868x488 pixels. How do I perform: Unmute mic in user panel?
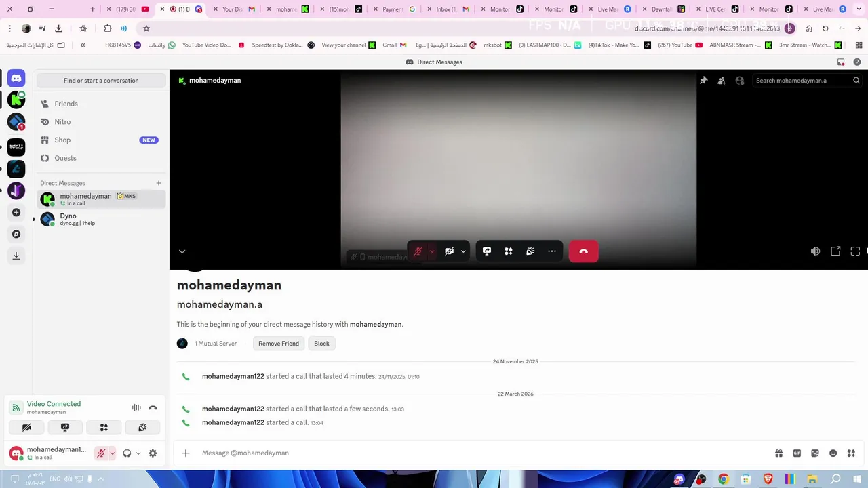pos(101,453)
